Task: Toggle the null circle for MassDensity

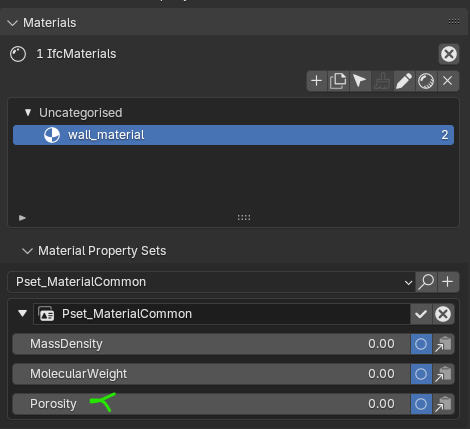Action: coord(421,344)
